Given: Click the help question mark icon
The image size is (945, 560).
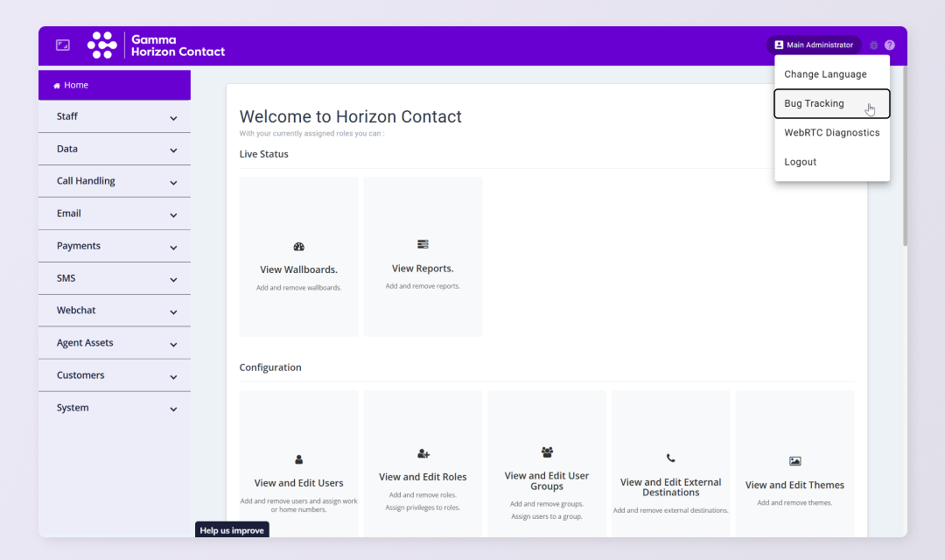Looking at the screenshot, I should 890,45.
